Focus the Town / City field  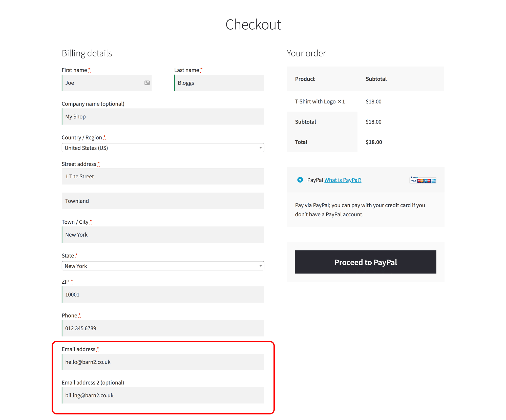[x=163, y=235]
